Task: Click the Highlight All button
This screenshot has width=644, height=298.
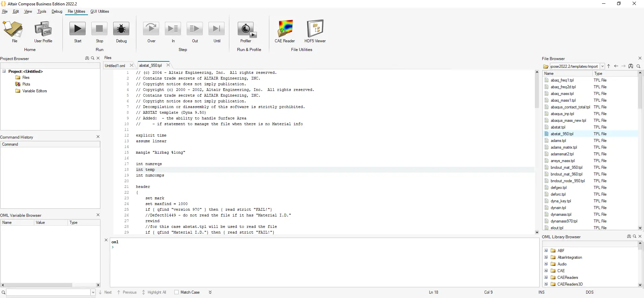Action: [154, 292]
